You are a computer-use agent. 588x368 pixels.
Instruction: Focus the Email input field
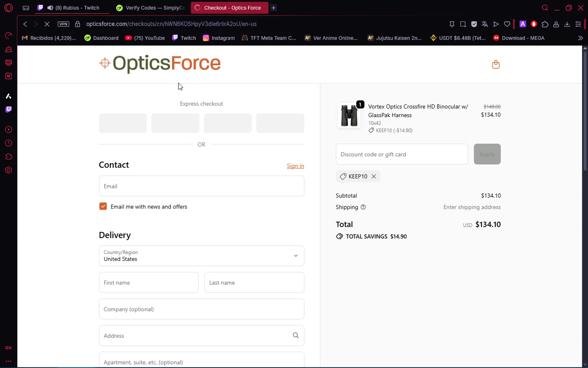201,186
